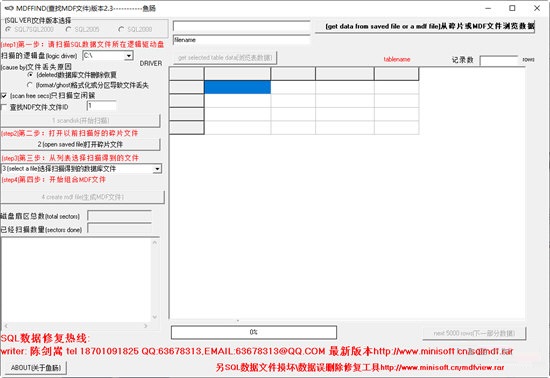Click the MDFFIND title bar app icon

tap(9, 8)
